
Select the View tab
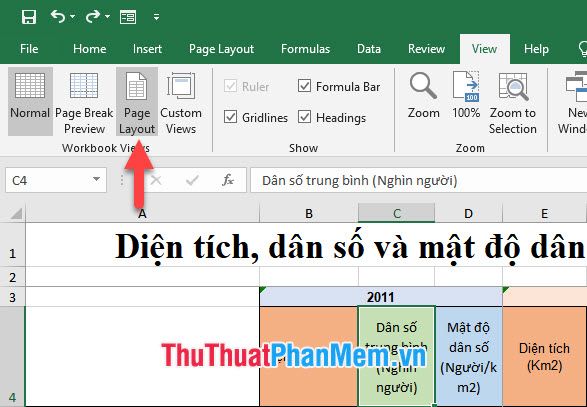[x=484, y=49]
